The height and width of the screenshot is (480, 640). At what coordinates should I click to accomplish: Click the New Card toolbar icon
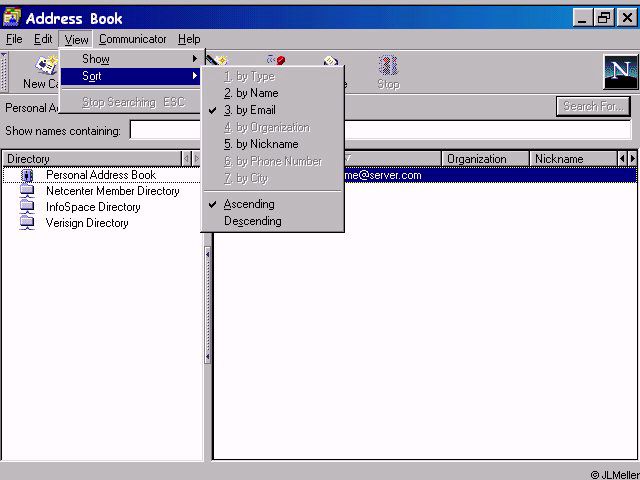tap(47, 65)
